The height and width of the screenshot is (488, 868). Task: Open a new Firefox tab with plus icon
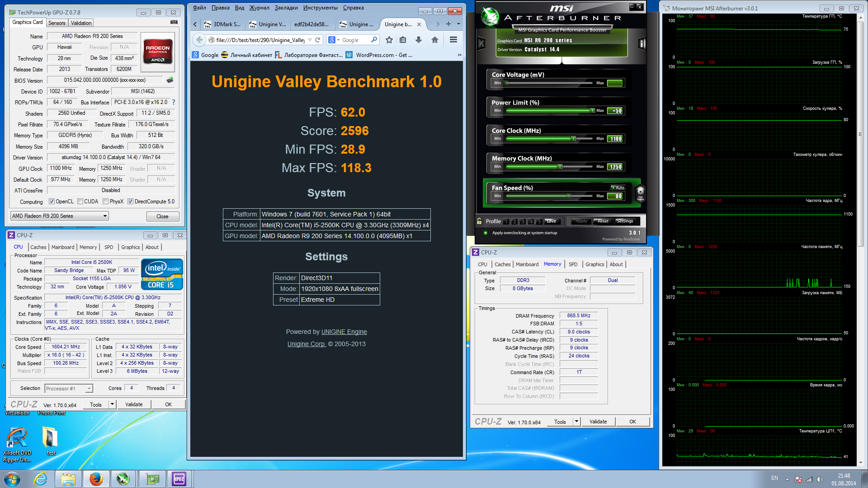point(448,24)
